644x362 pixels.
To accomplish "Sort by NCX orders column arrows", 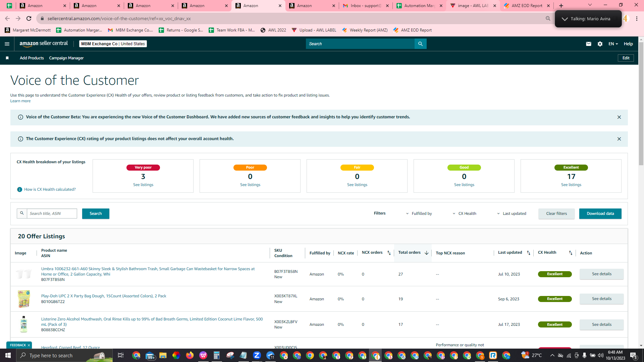I will [389, 253].
